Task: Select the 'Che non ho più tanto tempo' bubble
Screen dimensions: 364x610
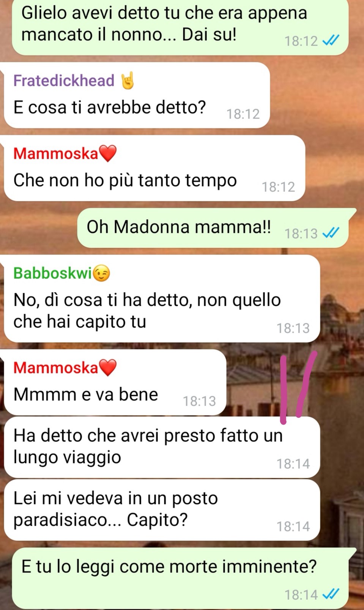Action: tap(154, 168)
